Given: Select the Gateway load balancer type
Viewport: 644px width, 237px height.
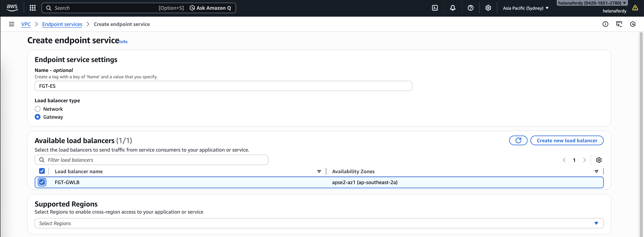Looking at the screenshot, I should (37, 117).
